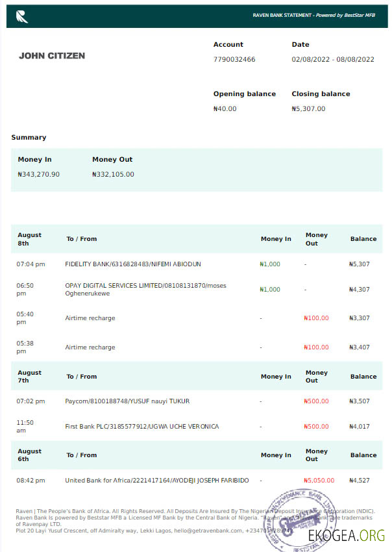Image resolution: width=392 pixels, height=552 pixels.
Task: Click the Raven bird logo in the header
Action: (x=22, y=16)
